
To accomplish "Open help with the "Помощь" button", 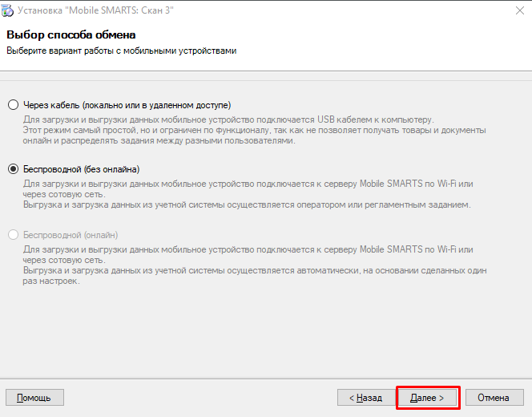I will pos(34,398).
